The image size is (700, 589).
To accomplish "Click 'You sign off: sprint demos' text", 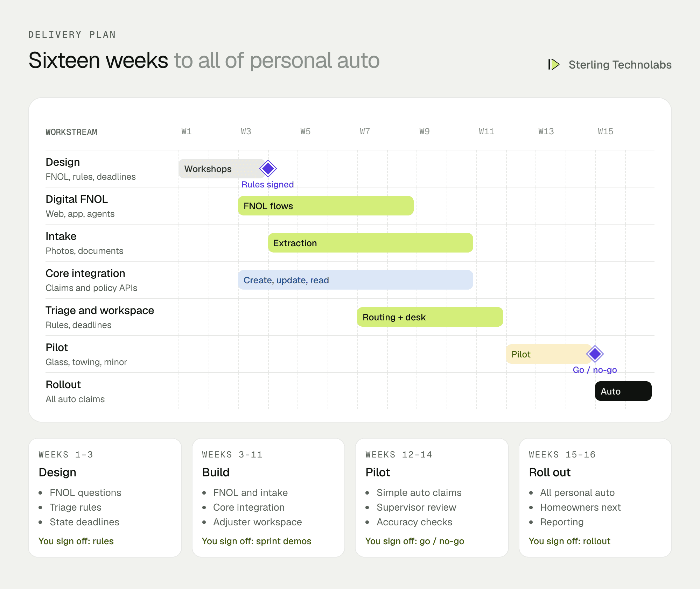I will pos(257,541).
